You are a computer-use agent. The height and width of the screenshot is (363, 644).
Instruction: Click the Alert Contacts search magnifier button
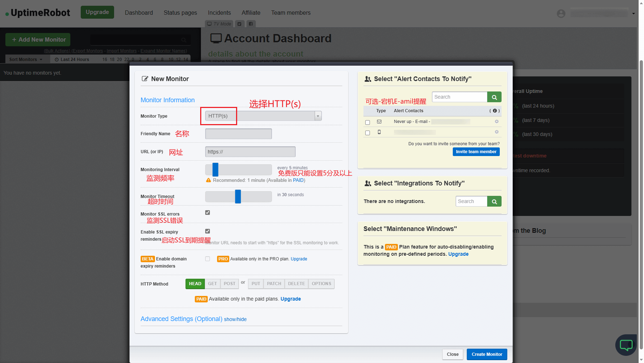(494, 97)
